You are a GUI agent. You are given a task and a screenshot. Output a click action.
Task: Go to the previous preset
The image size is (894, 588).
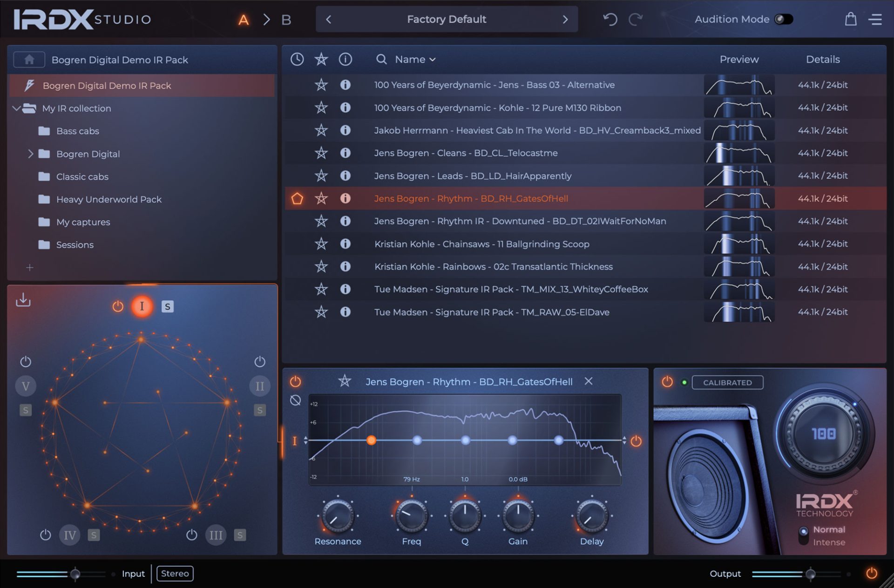[329, 19]
